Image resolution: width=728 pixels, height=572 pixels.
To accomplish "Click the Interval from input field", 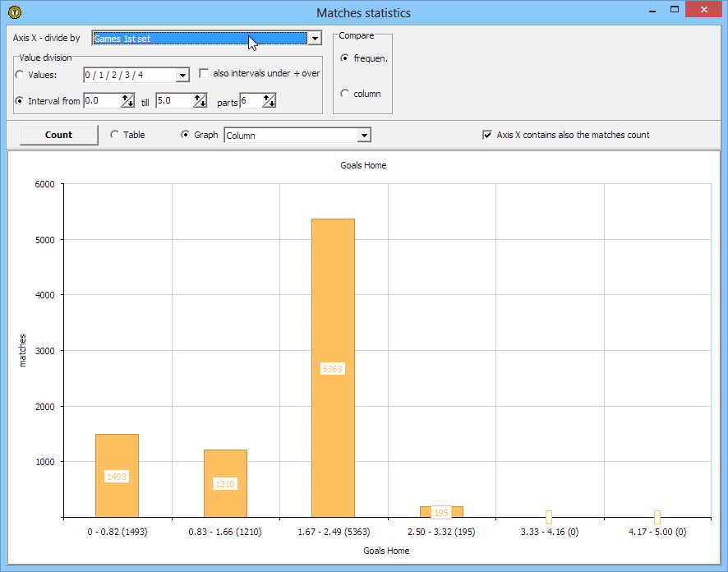I will 102,101.
